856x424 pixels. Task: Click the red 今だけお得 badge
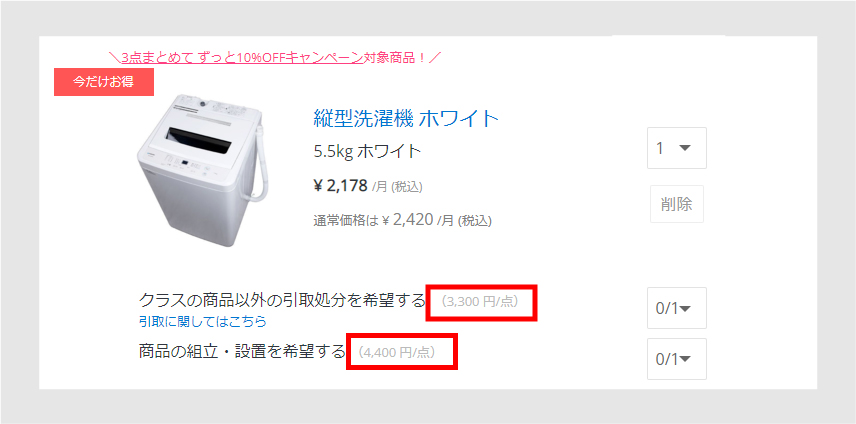(x=104, y=82)
